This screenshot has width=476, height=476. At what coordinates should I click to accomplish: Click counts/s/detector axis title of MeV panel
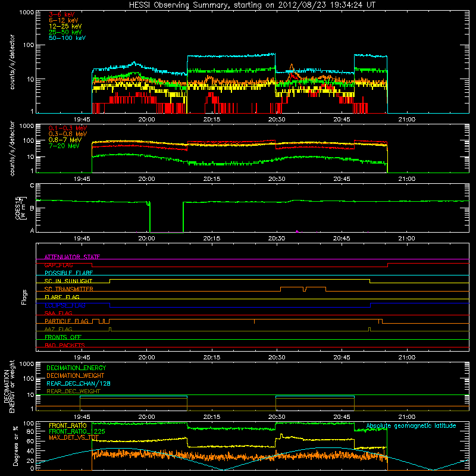pos(12,149)
